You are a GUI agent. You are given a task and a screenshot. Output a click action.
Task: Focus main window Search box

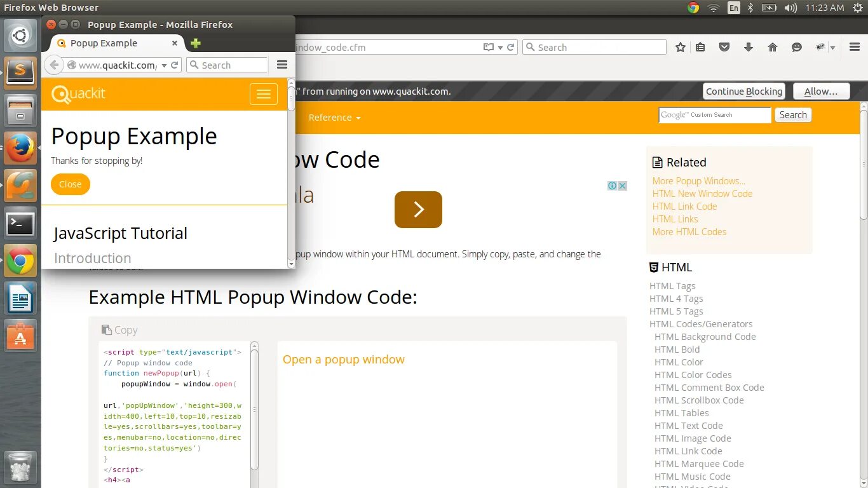(x=594, y=47)
